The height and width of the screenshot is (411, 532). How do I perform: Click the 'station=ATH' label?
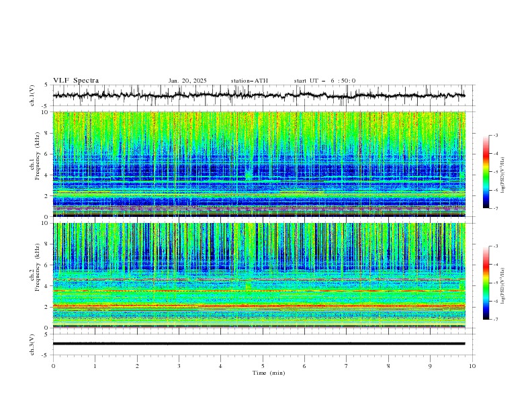tap(249, 81)
